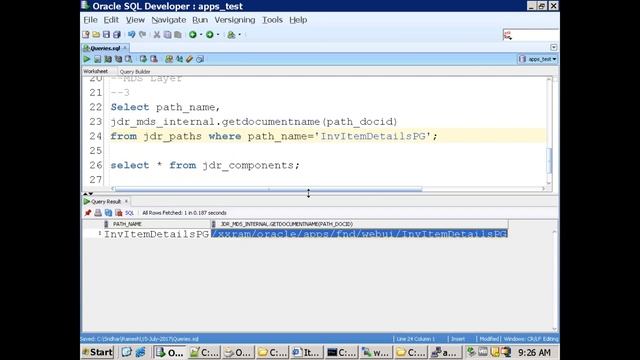The width and height of the screenshot is (640, 360).
Task: Click the editor vertical scrollbar thumb
Action: [549, 161]
